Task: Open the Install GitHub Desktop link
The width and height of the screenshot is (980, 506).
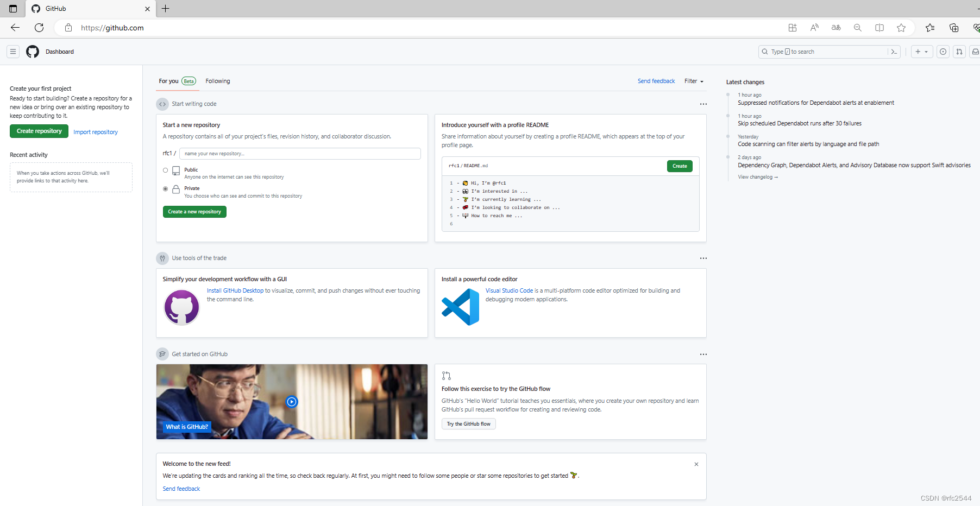Action: [235, 291]
